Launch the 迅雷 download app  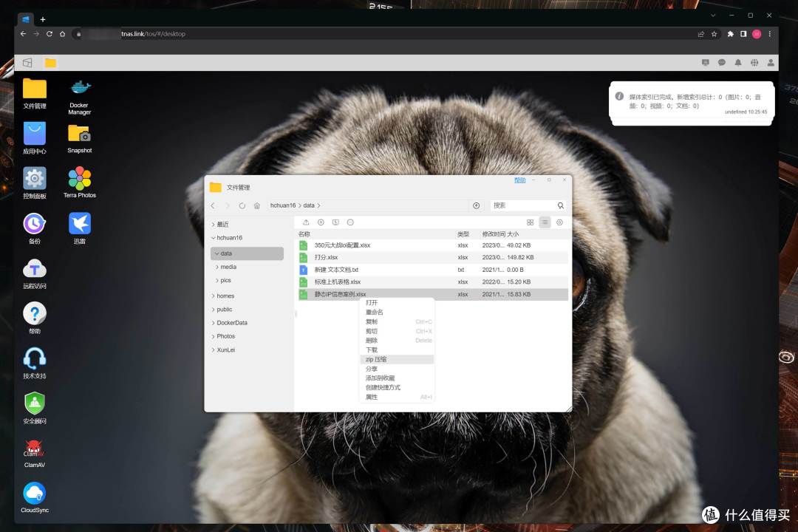[x=79, y=228]
